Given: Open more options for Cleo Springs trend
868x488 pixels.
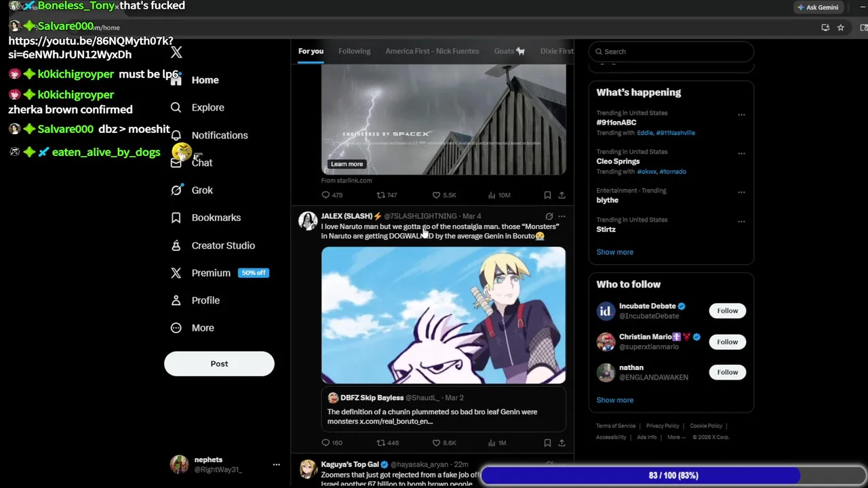Looking at the screenshot, I should point(741,153).
